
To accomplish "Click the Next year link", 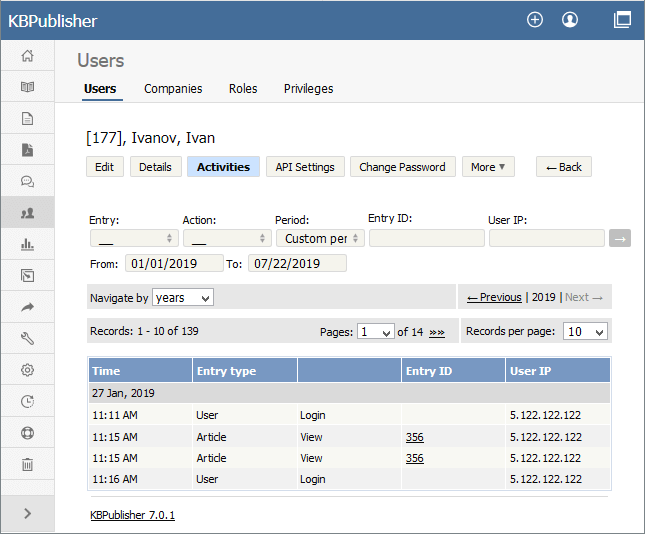I will point(584,297).
